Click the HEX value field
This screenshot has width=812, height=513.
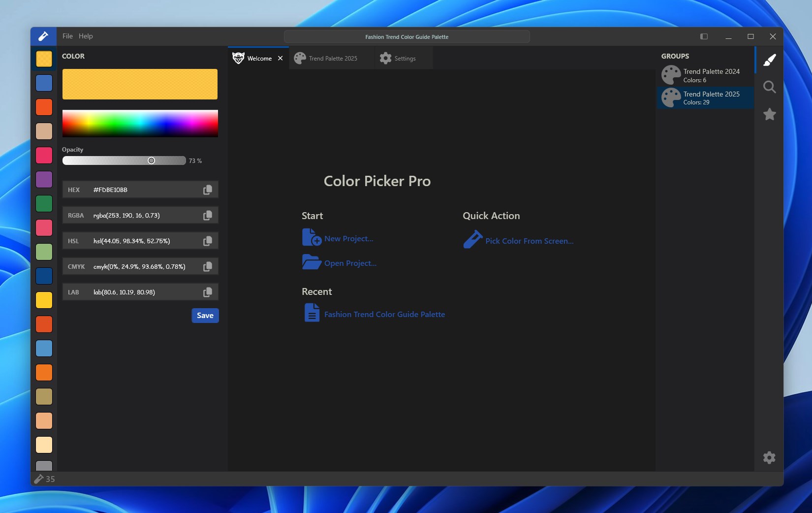point(140,190)
